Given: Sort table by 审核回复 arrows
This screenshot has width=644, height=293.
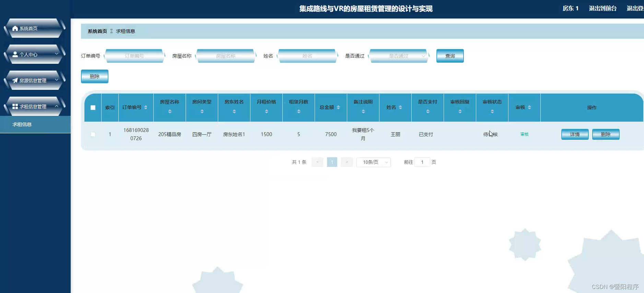Looking at the screenshot, I should [x=460, y=111].
